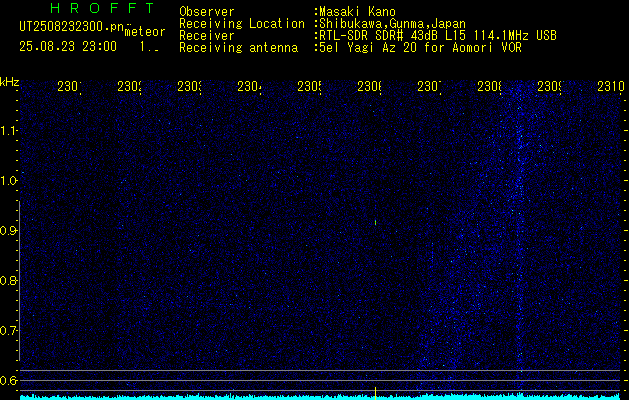Viewport: 629px width, 400px height.
Task: Click the 2304 time axis label
Action: click(x=249, y=86)
